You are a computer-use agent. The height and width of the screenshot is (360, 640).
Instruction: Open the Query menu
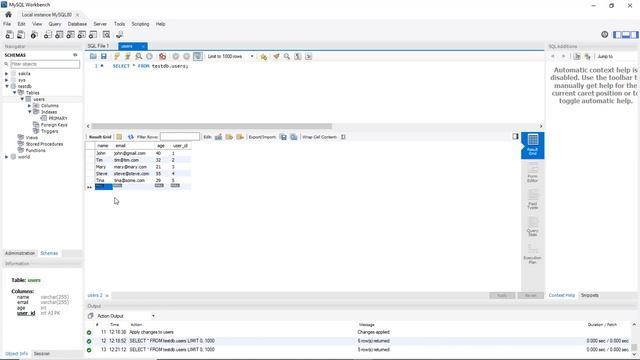tap(55, 24)
